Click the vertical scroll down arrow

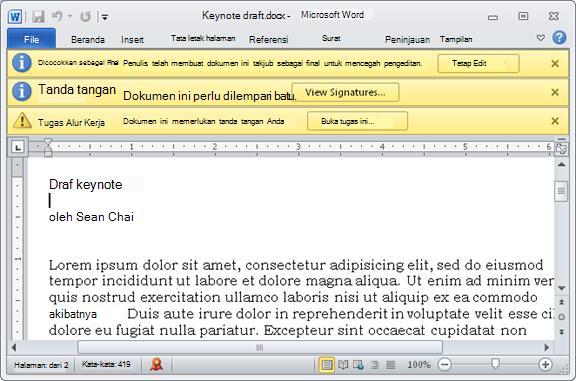[561, 288]
